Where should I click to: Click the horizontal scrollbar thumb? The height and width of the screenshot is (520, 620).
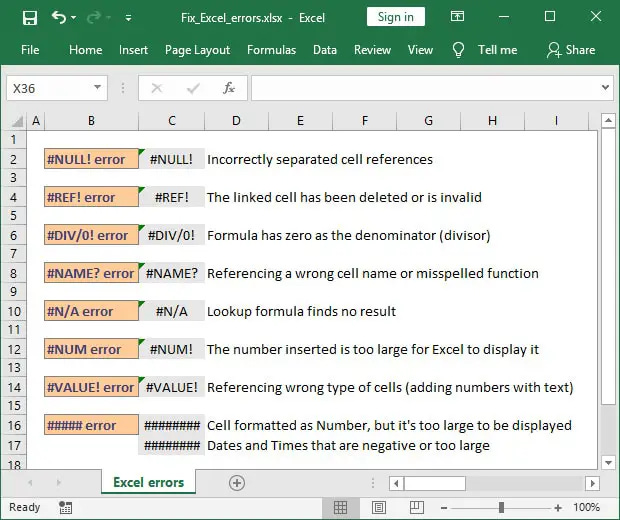click(x=435, y=483)
